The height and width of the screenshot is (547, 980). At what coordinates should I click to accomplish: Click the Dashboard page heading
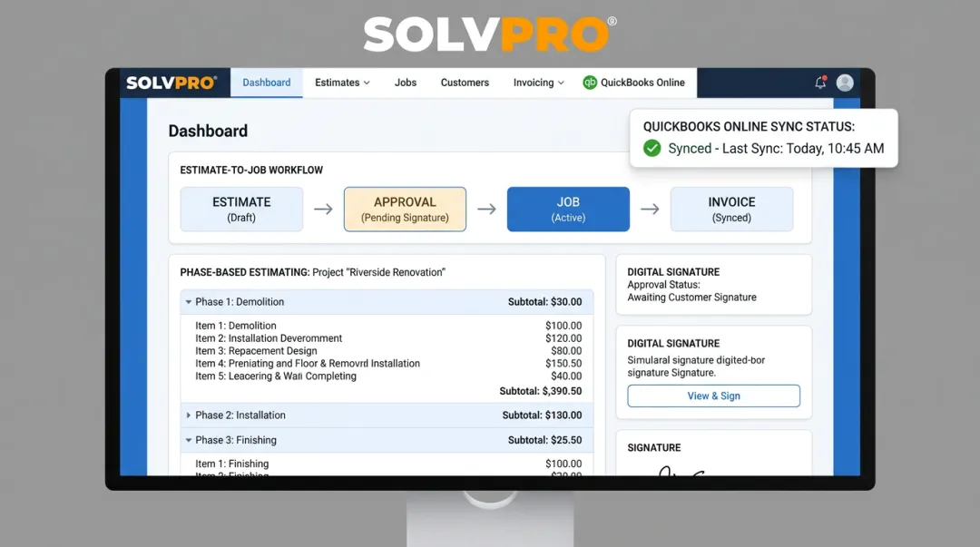click(x=208, y=131)
